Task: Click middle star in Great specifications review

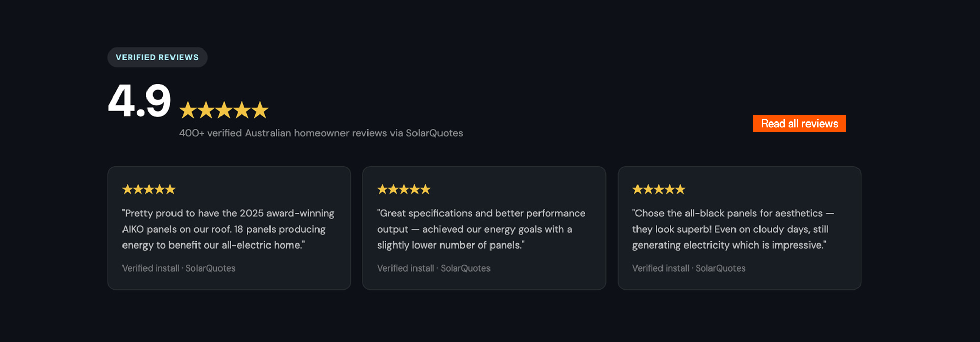Action: tap(404, 190)
